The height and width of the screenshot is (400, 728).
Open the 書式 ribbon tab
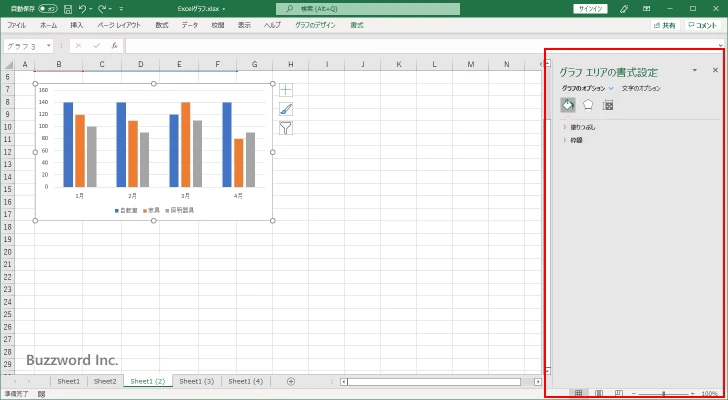[x=357, y=26]
